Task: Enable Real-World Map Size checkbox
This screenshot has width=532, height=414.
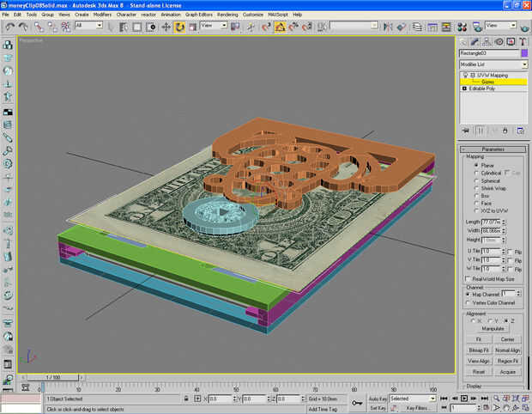Action: (x=468, y=279)
